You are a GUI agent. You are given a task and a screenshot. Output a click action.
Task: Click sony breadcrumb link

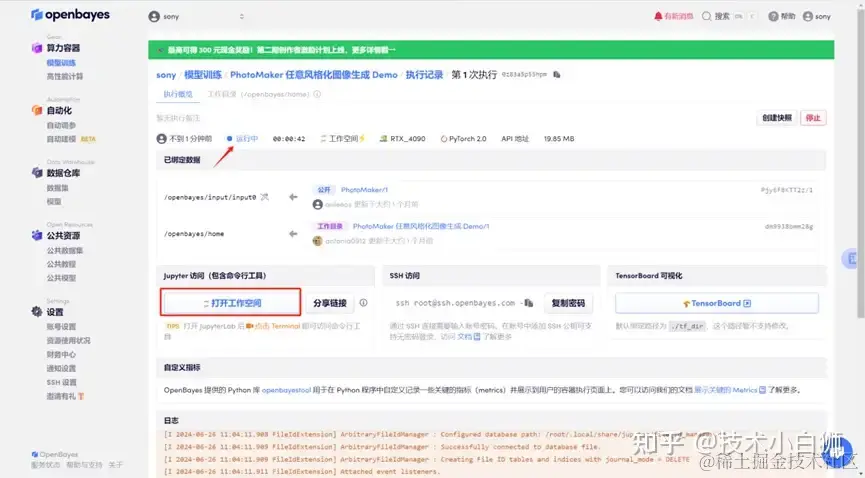tap(166, 75)
